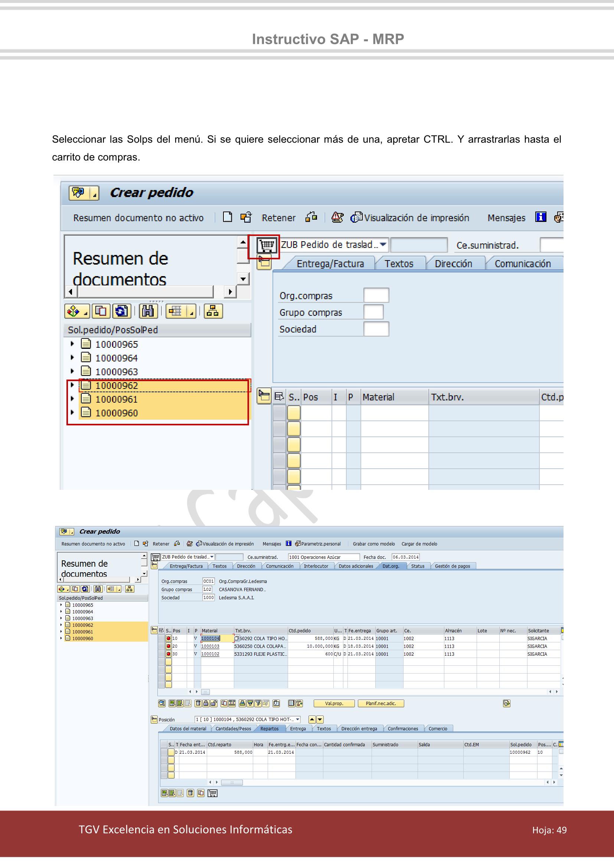The image size is (614, 868).
Task: Click the Val.prop. button
Action: click(335, 703)
